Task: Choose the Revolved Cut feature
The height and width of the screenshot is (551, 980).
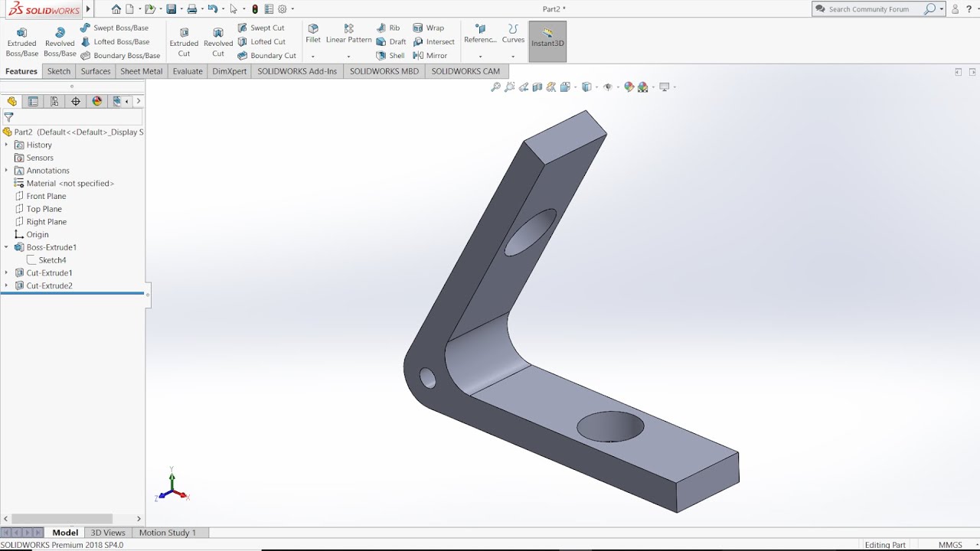Action: click(x=218, y=42)
